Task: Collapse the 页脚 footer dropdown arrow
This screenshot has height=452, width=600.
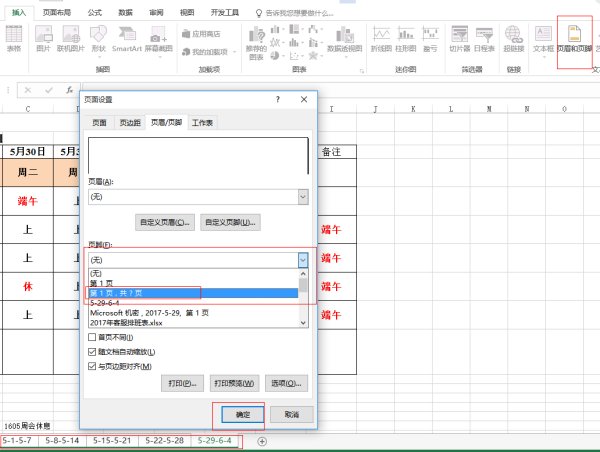Action: [303, 260]
